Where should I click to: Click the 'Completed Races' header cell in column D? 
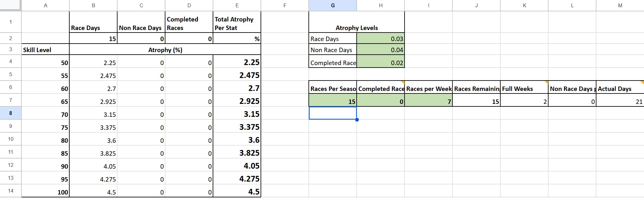tap(189, 22)
